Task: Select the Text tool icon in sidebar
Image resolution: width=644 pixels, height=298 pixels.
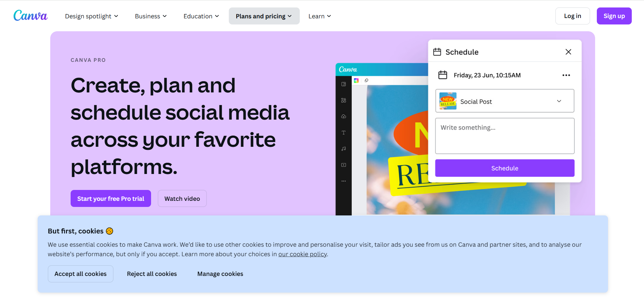Action: pyautogui.click(x=344, y=133)
